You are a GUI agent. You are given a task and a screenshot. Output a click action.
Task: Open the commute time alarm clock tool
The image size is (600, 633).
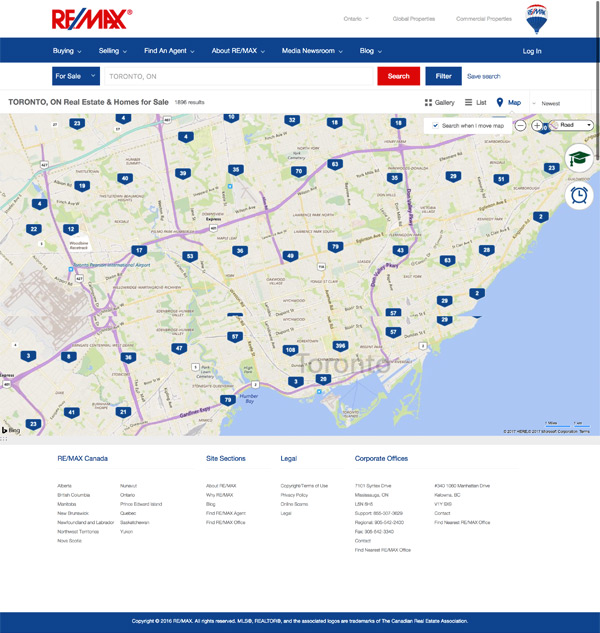pos(579,195)
